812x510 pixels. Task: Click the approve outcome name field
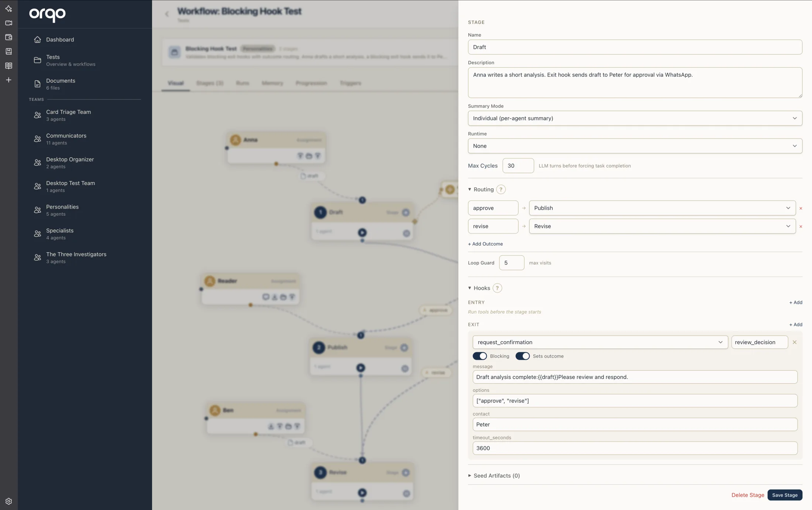tap(493, 208)
